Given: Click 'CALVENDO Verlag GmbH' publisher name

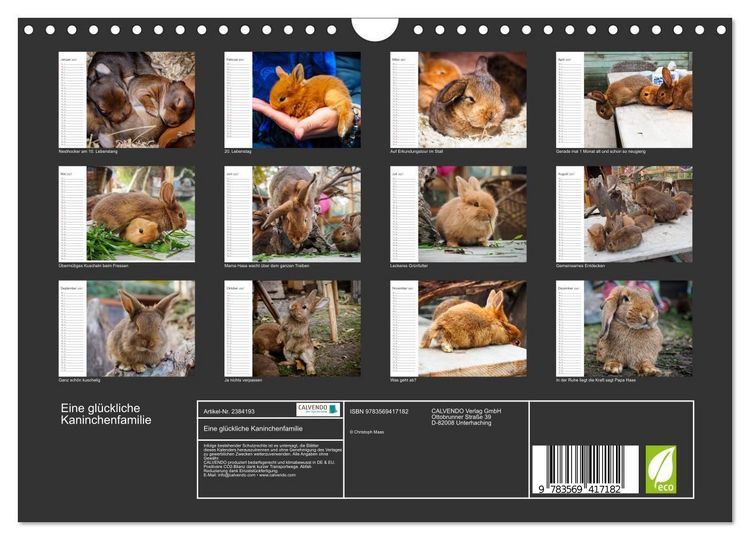Looking at the screenshot, I should [x=466, y=411].
